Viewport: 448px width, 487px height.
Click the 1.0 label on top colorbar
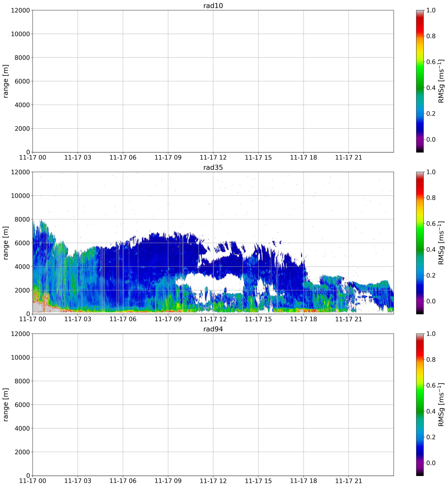(431, 10)
